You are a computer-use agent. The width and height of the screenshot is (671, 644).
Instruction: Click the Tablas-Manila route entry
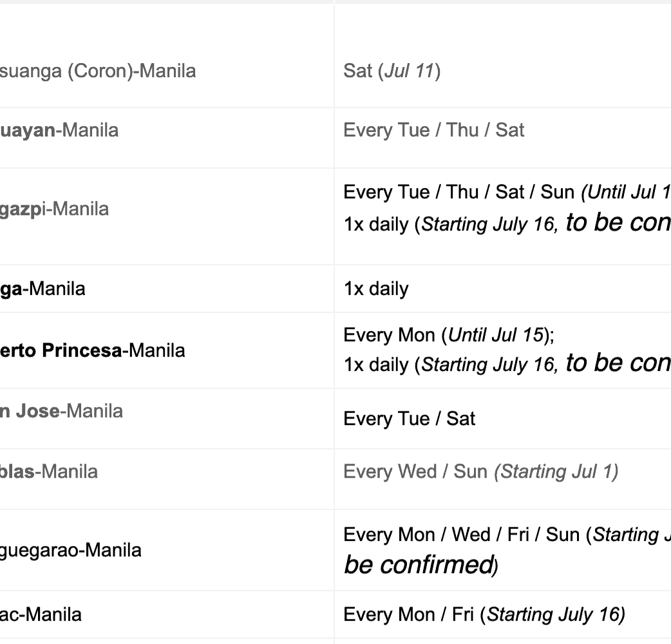49,471
